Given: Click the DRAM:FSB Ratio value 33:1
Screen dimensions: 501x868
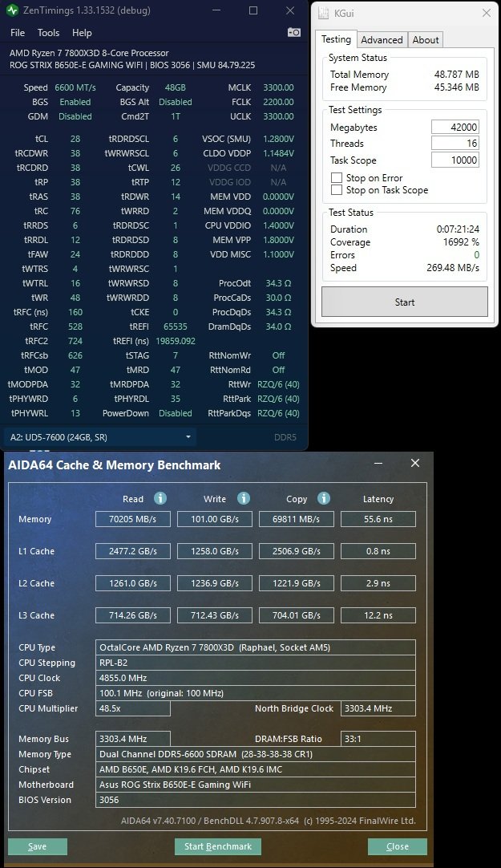Looking at the screenshot, I should [x=378, y=739].
